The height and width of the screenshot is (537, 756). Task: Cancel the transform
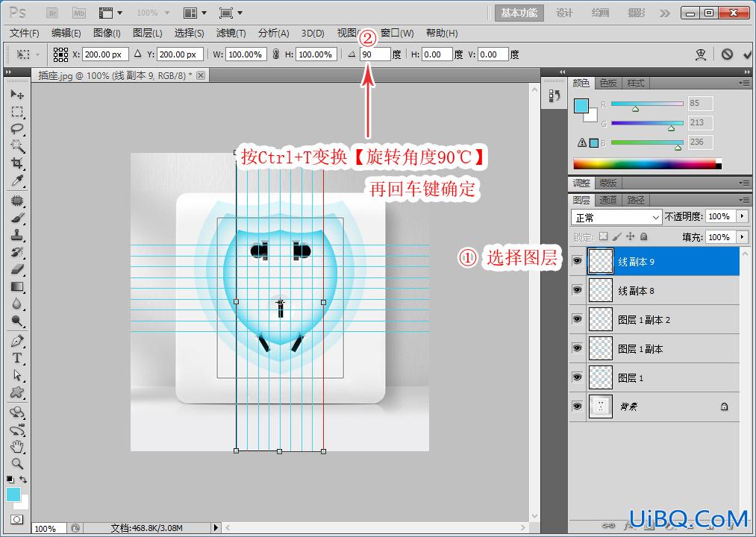click(727, 54)
